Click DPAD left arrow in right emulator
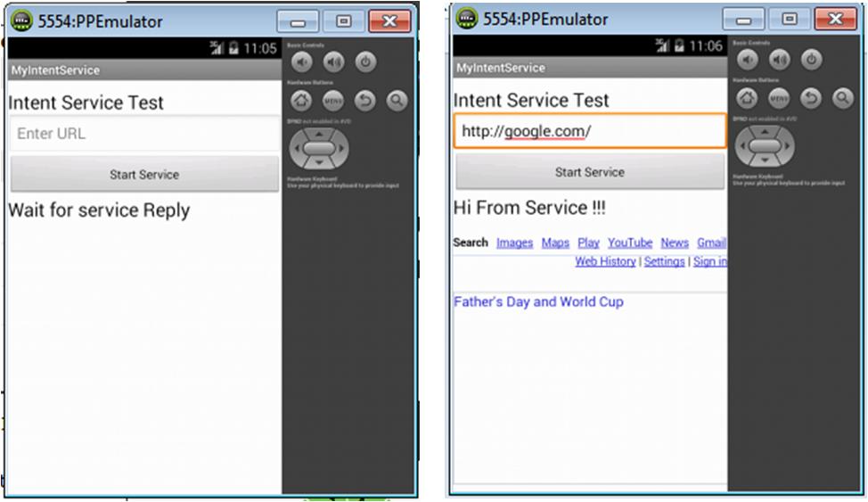 tap(742, 145)
